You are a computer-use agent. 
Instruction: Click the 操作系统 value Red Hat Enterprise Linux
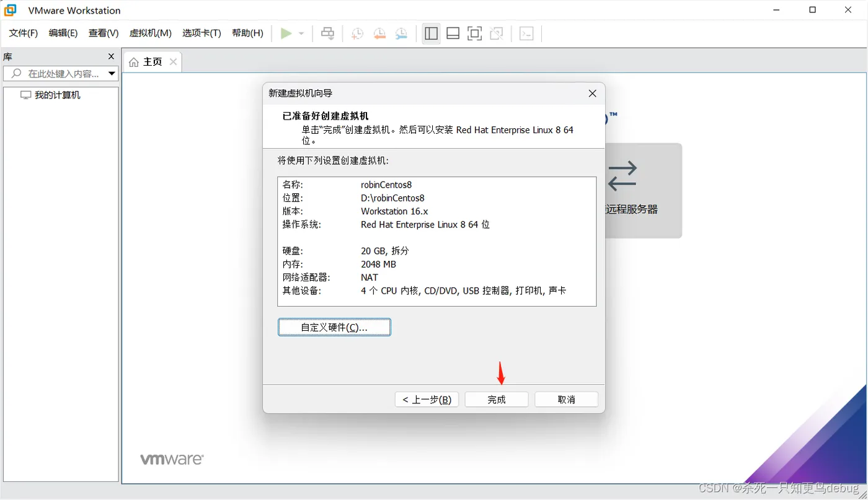425,224
